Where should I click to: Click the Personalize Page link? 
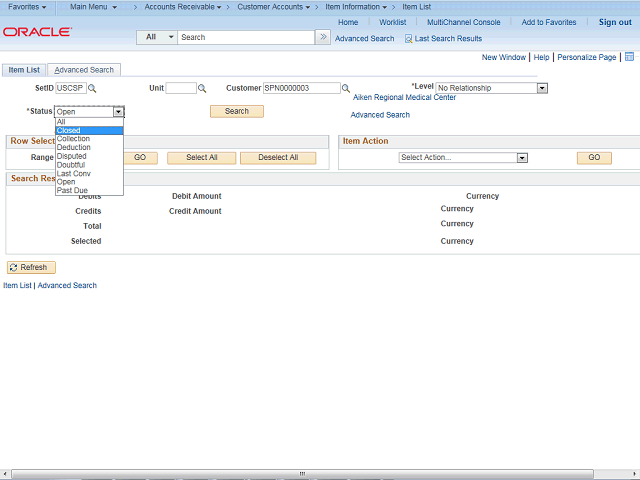587,57
